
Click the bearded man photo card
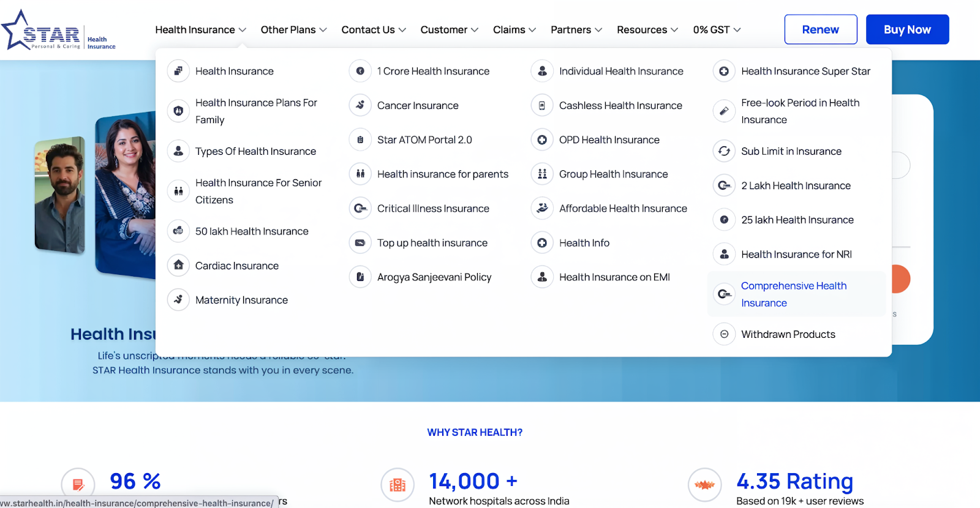pyautogui.click(x=59, y=195)
